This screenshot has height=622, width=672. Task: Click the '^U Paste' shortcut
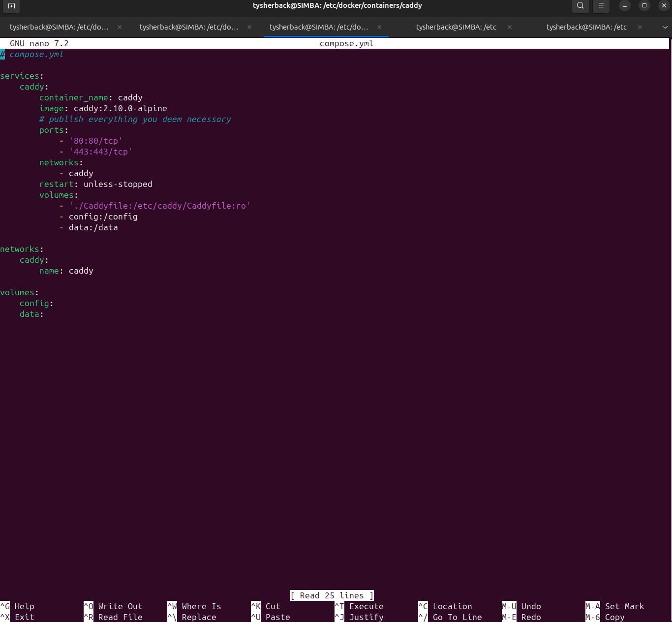pyautogui.click(x=271, y=617)
